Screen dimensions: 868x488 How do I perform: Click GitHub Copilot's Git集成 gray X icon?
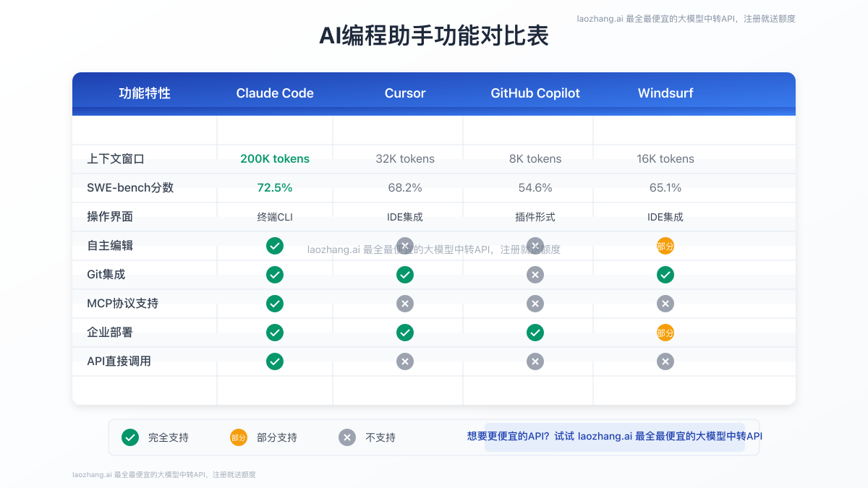tap(535, 275)
